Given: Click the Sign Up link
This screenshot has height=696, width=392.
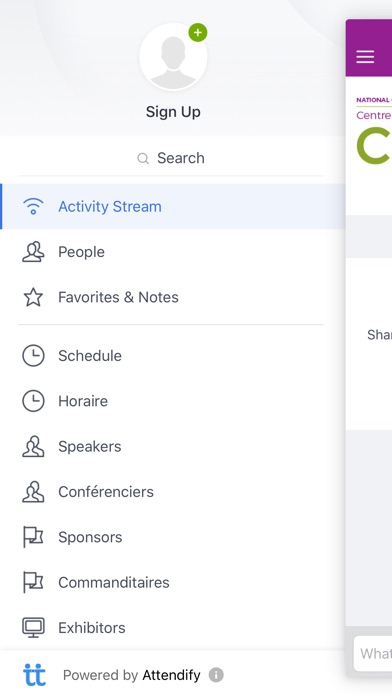Looking at the screenshot, I should click(x=173, y=112).
